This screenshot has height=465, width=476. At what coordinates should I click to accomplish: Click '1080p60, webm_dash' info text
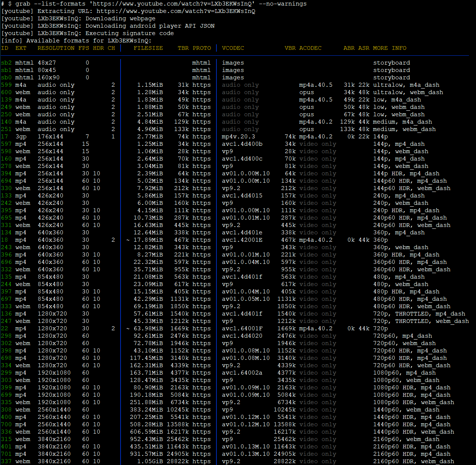tap(406, 380)
